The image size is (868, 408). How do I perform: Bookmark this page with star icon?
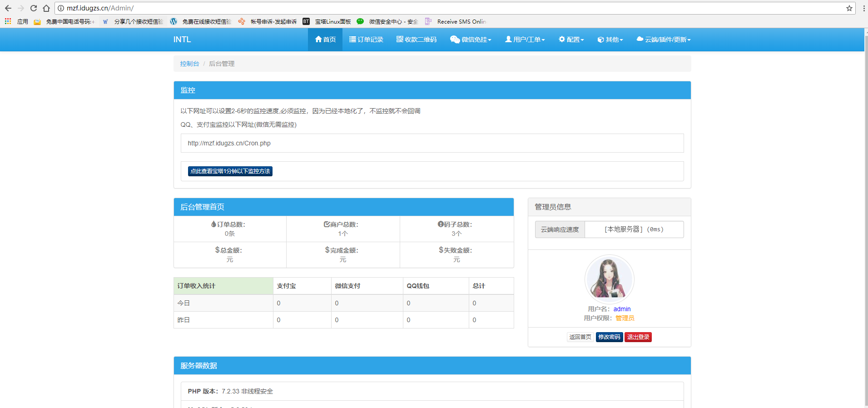pyautogui.click(x=849, y=8)
